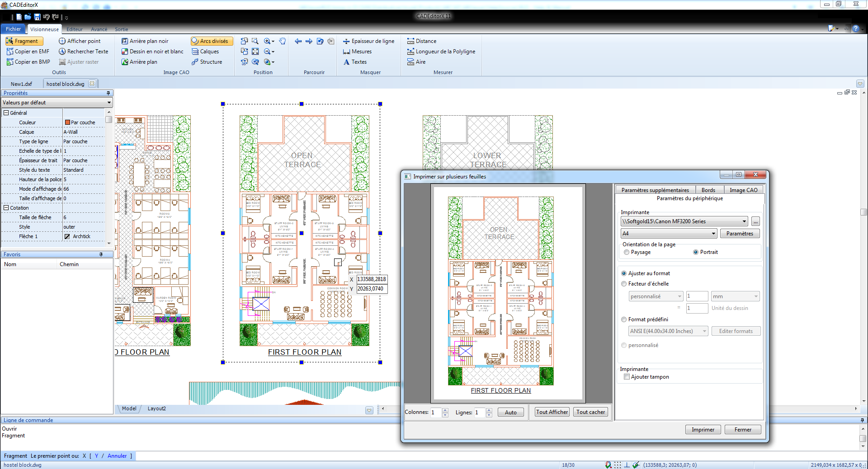Click the Imprimer button
868x469 pixels.
[x=703, y=430]
